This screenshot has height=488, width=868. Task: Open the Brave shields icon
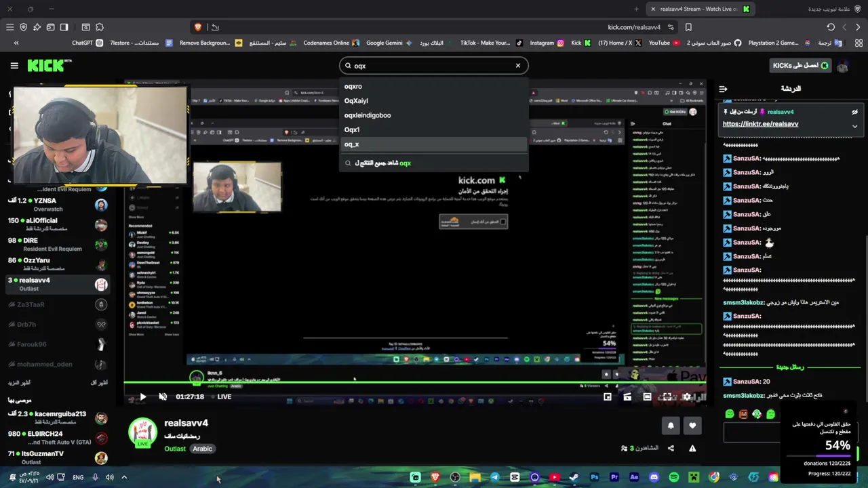click(x=198, y=27)
